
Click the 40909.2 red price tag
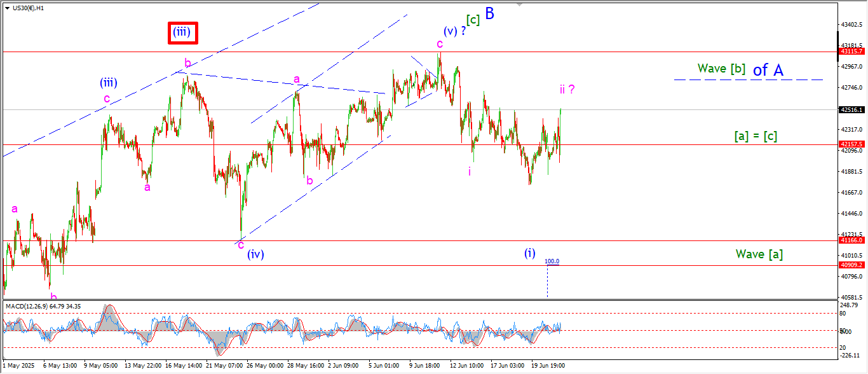pyautogui.click(x=851, y=265)
